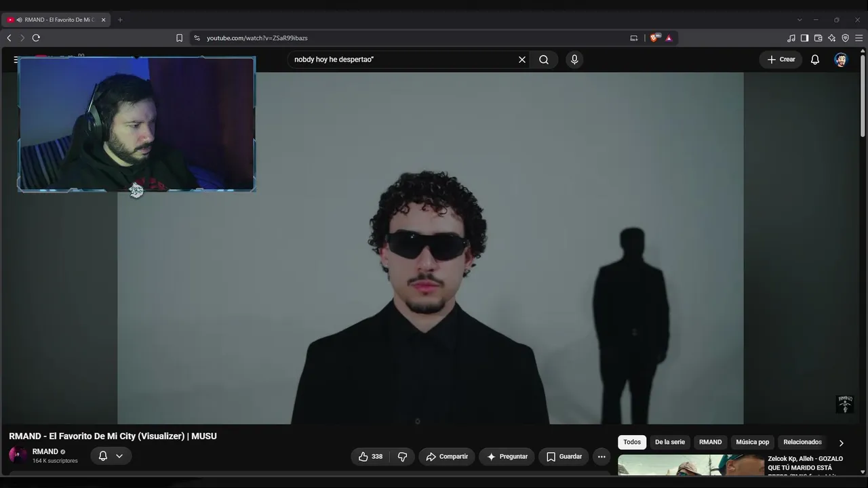Open more actions three-dot menu
The height and width of the screenshot is (488, 868).
(601, 457)
